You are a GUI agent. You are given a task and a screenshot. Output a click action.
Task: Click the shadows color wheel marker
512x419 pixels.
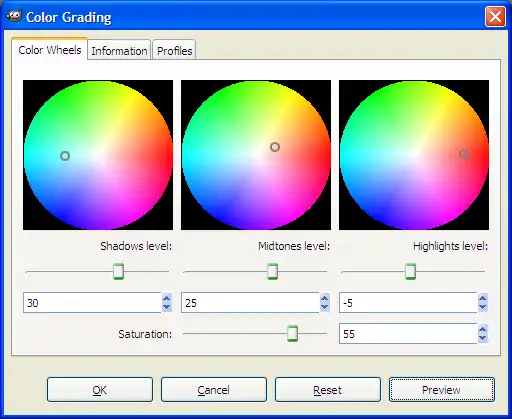tap(65, 156)
